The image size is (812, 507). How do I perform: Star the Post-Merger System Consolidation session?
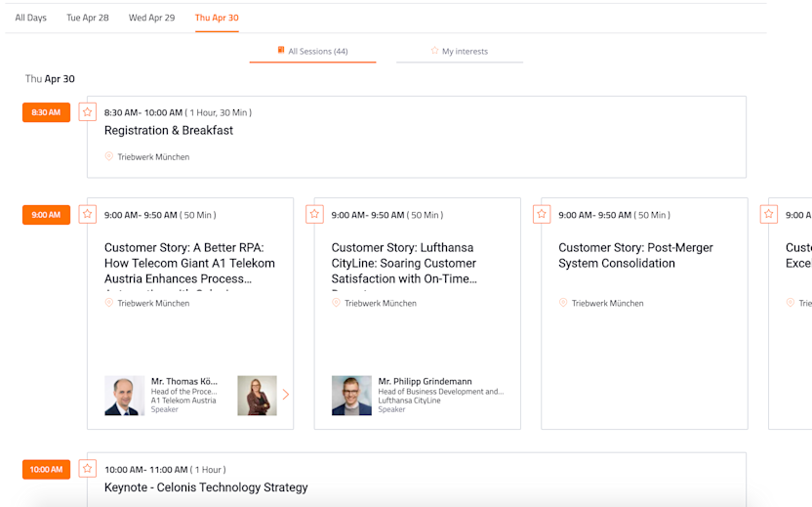542,214
